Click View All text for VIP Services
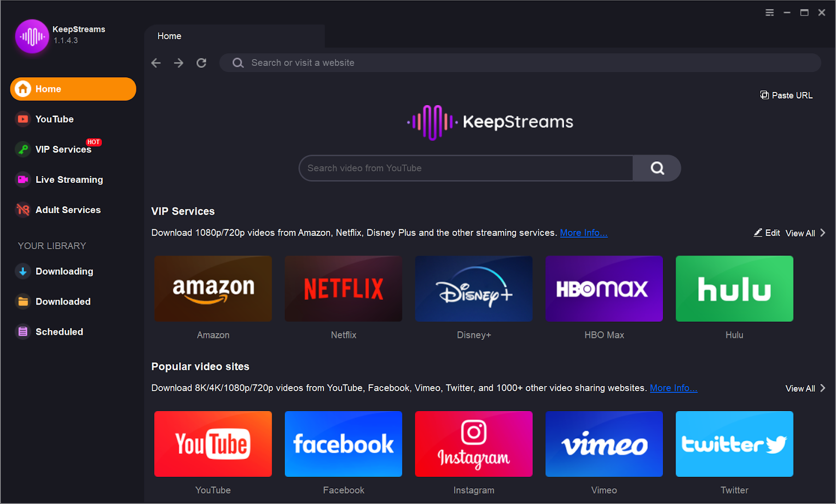Screen dimensions: 836x504 coord(800,233)
